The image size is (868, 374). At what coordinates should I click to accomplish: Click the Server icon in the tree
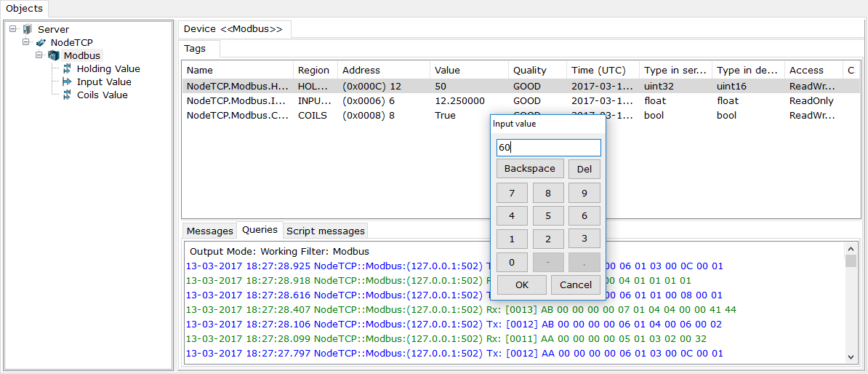28,29
